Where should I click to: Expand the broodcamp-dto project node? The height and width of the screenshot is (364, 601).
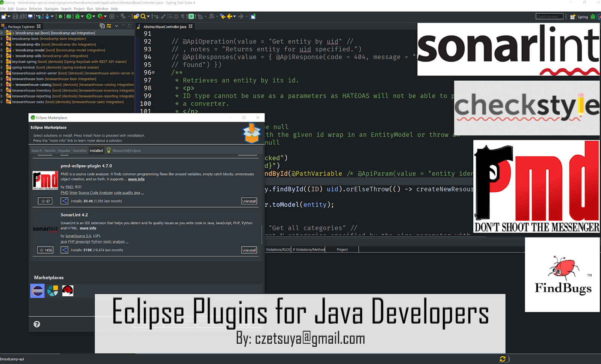pos(2,44)
